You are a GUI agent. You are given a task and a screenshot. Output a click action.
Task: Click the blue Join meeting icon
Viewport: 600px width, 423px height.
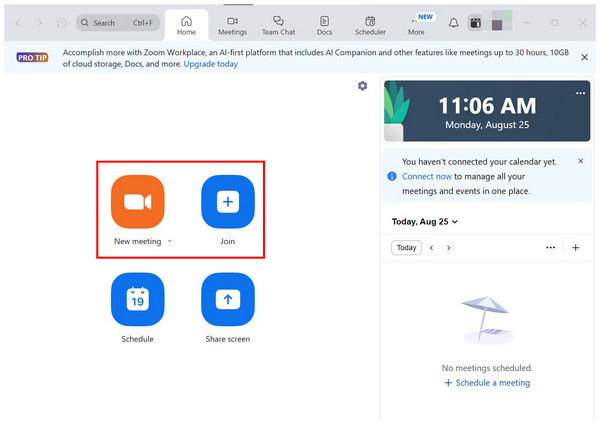coord(228,202)
